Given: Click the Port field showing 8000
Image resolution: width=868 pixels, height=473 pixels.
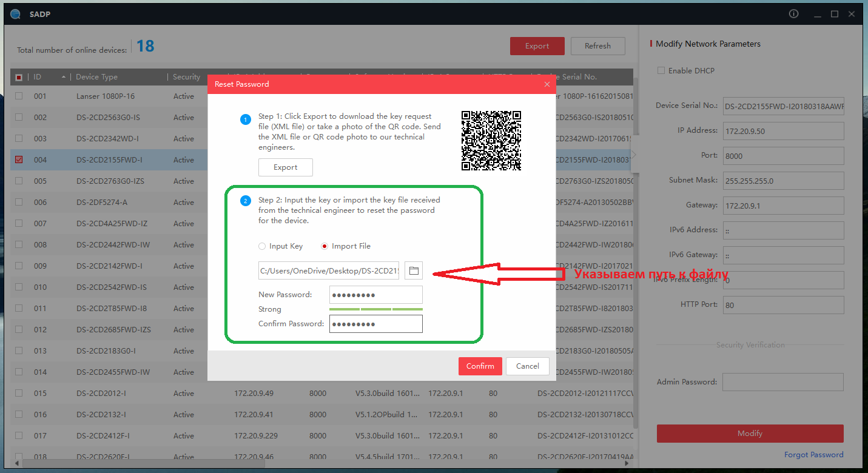Looking at the screenshot, I should 783,156.
